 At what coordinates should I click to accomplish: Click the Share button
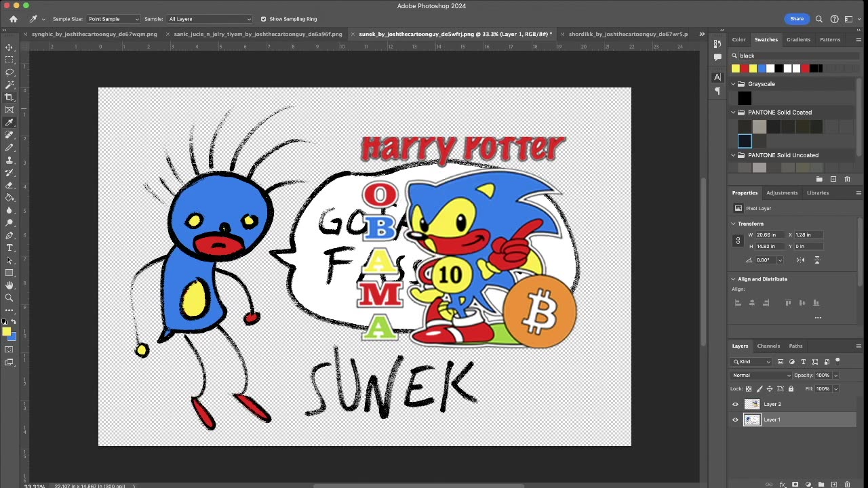[x=797, y=19]
